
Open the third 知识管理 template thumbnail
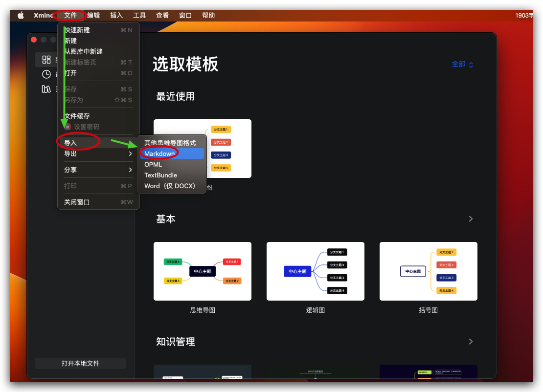pos(429,371)
